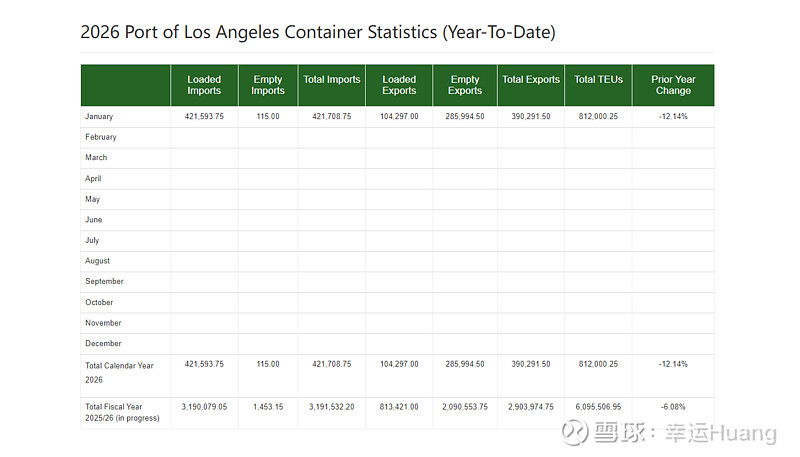The width and height of the screenshot is (800, 457).
Task: Click the "Empty Exports" column header
Action: coord(465,85)
